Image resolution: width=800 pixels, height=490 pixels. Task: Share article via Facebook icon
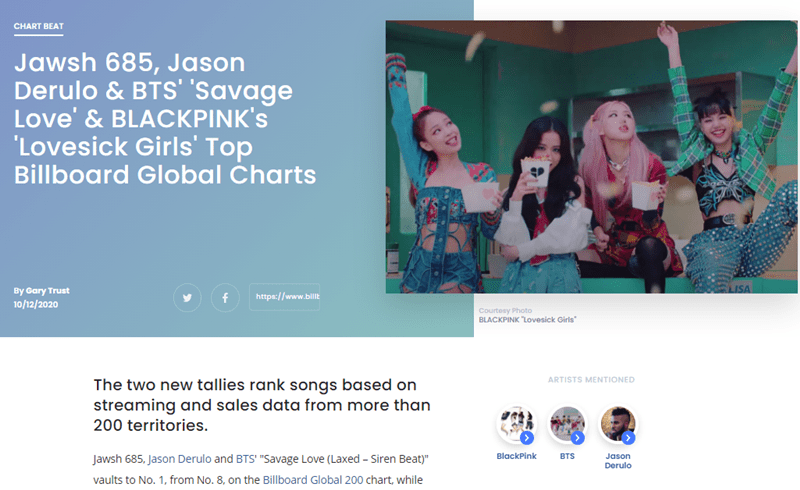pyautogui.click(x=225, y=297)
